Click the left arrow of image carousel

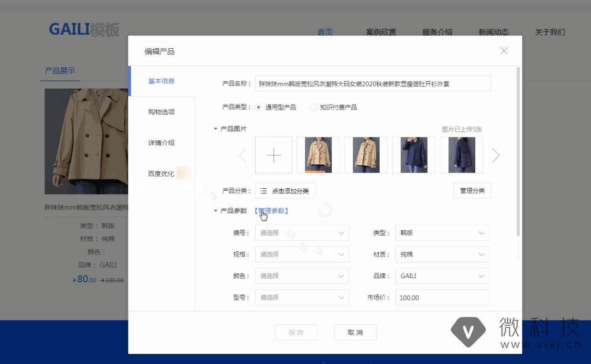(243, 155)
